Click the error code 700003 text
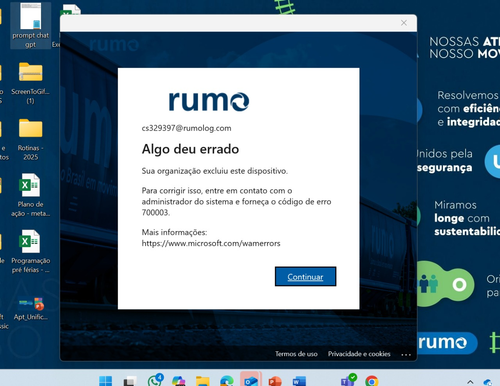Screen dimensions: 500x386 pos(156,212)
